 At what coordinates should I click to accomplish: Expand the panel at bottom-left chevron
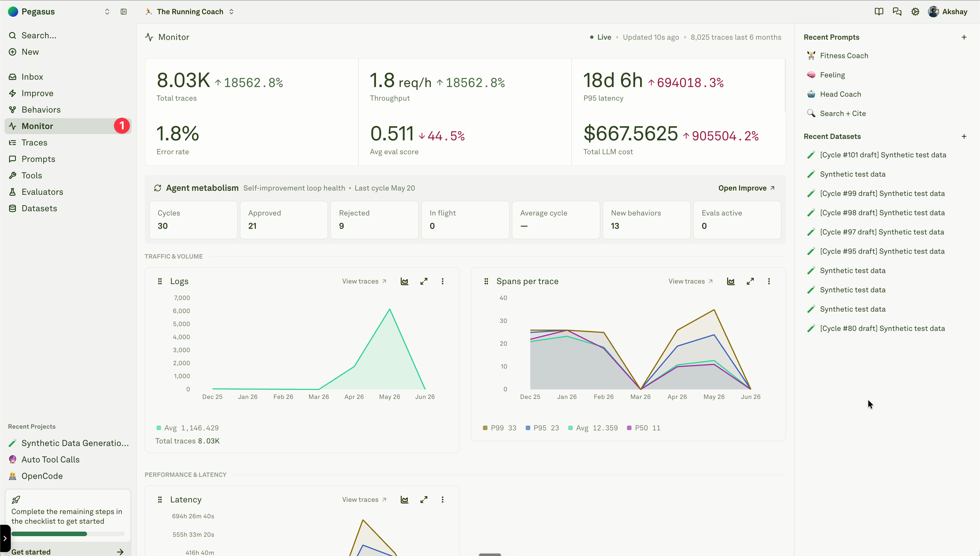point(5,538)
